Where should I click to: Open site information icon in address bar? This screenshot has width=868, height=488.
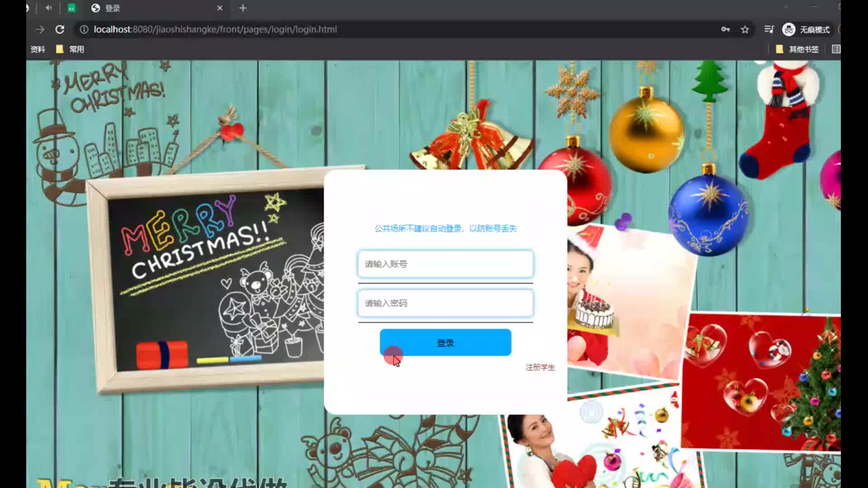point(84,29)
